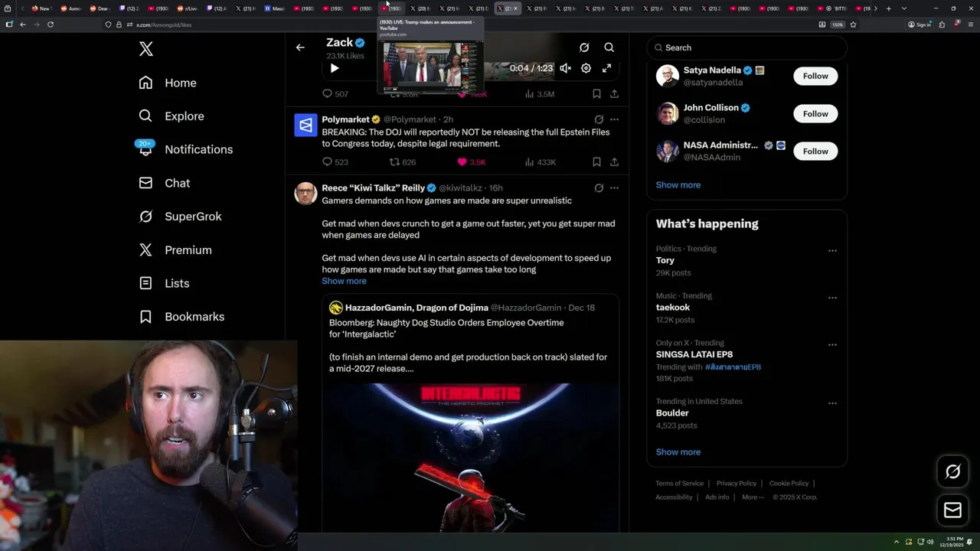
Task: Expand the footer More menu
Action: (753, 497)
